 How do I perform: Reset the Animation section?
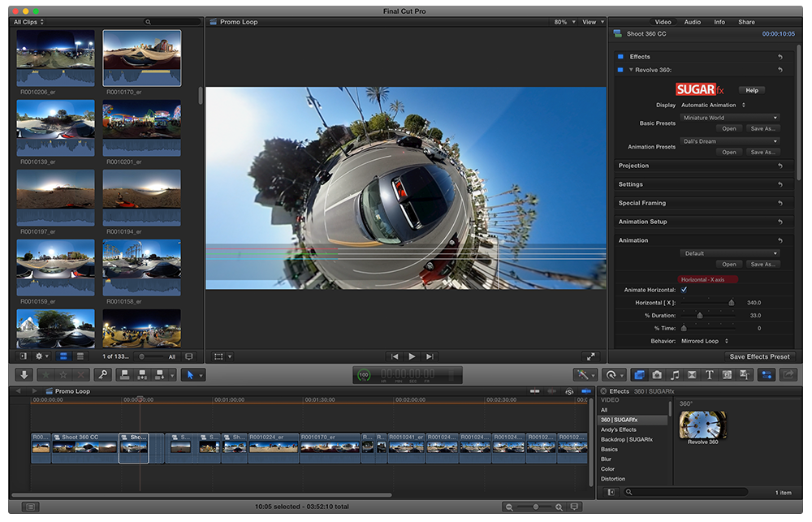coord(780,240)
